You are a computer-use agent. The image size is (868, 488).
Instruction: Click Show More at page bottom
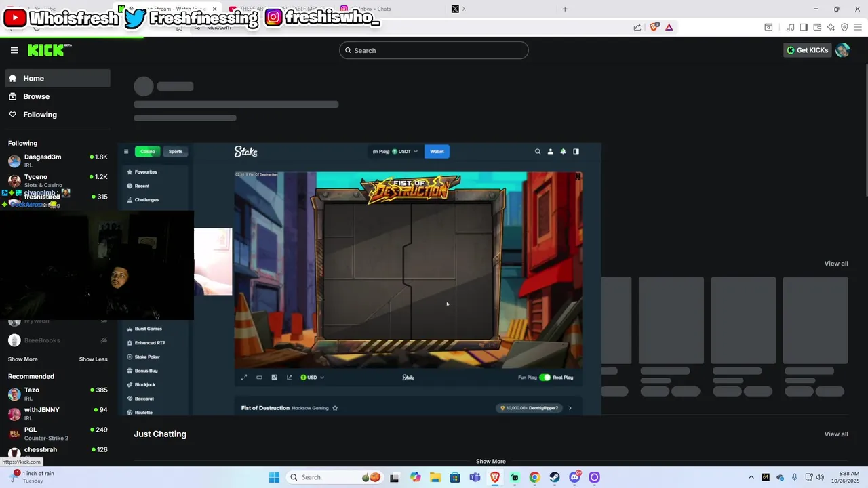(490, 461)
